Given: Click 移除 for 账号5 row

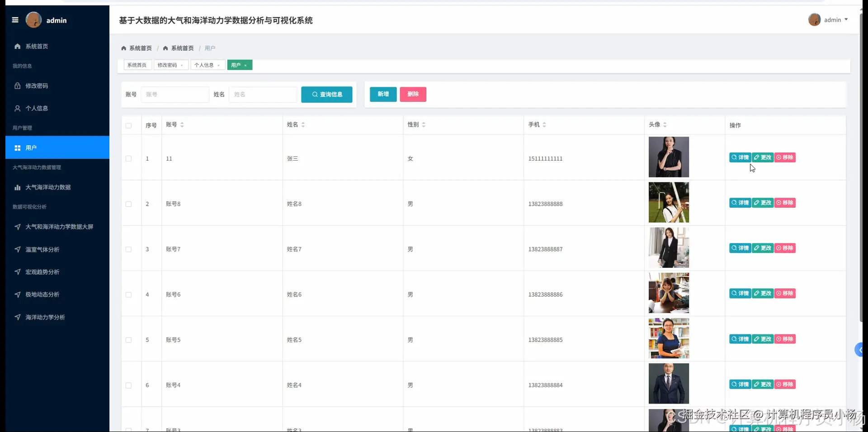Looking at the screenshot, I should [785, 339].
